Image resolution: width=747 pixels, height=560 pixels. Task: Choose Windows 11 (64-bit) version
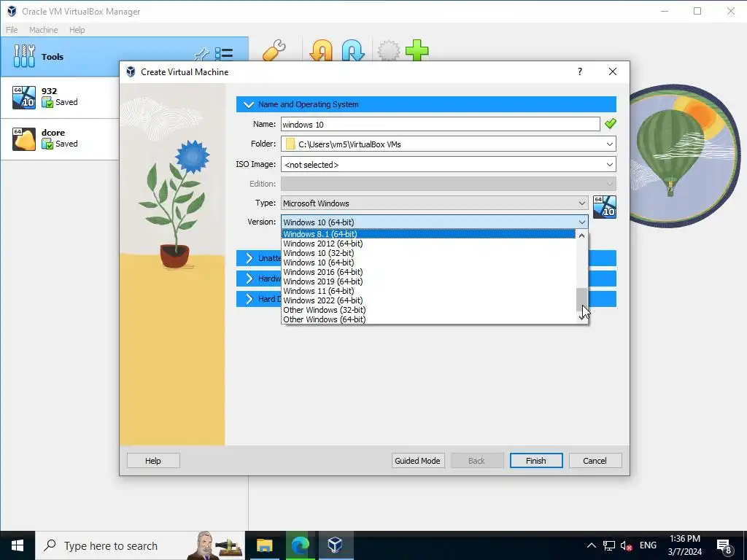click(x=428, y=291)
